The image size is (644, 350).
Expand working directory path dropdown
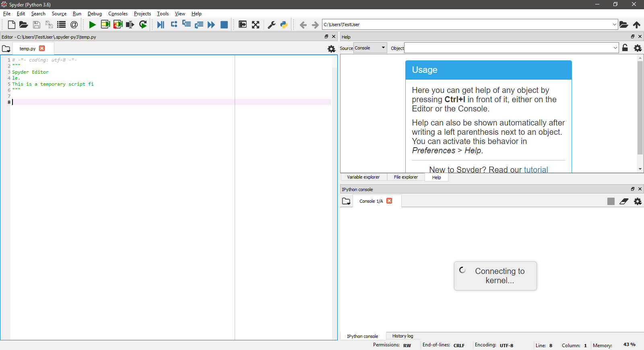pyautogui.click(x=614, y=24)
